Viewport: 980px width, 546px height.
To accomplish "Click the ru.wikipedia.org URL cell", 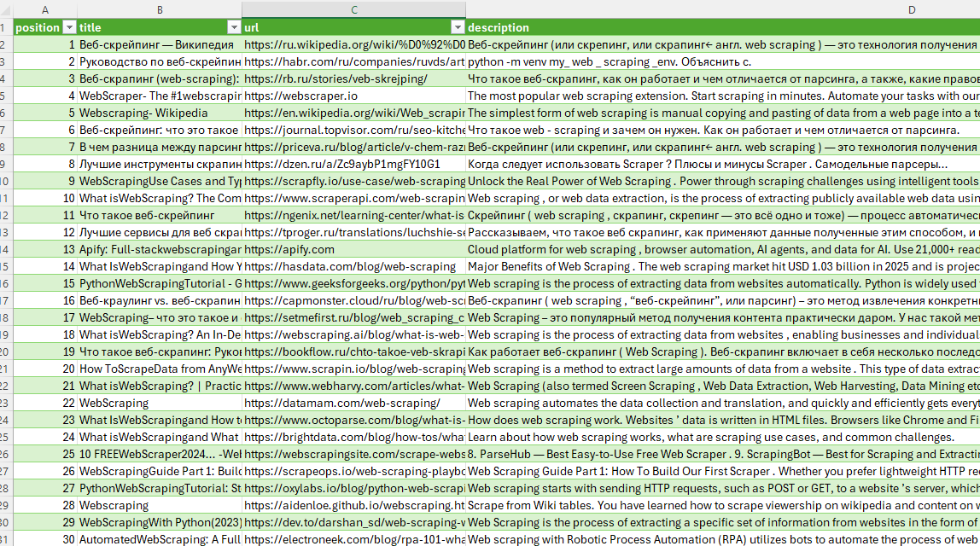I will point(353,44).
